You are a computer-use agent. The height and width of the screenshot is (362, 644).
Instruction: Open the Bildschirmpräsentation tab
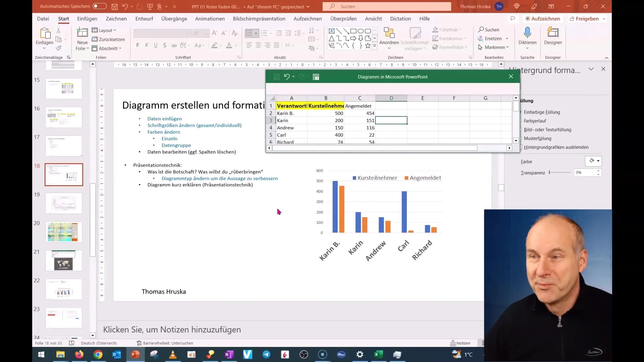[x=259, y=19]
